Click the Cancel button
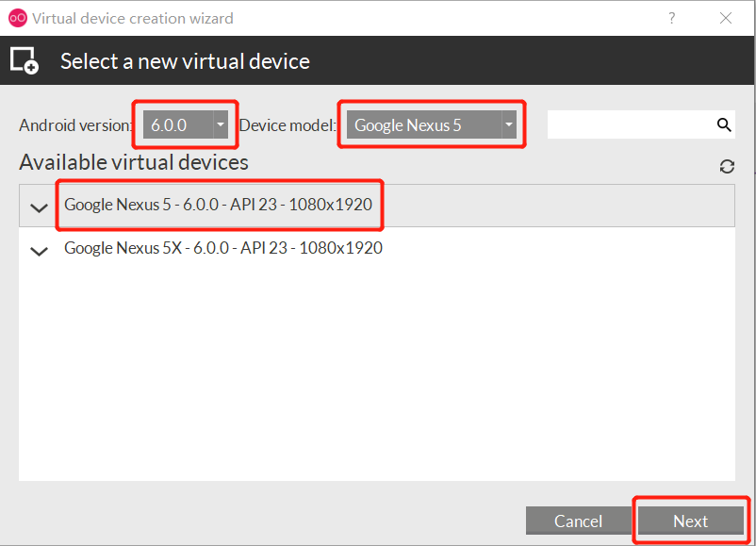Screen dimensions: 756x546 pyautogui.click(x=578, y=521)
